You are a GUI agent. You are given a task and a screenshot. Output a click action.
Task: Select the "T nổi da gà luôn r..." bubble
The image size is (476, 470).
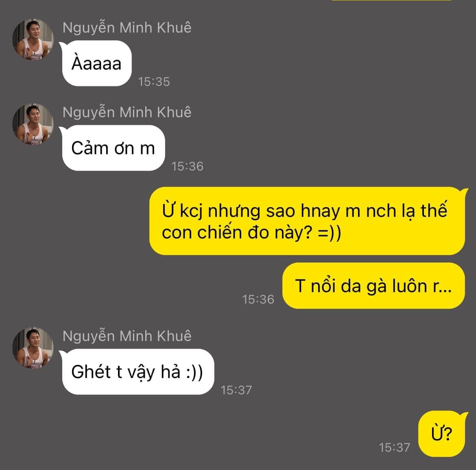coord(374,286)
